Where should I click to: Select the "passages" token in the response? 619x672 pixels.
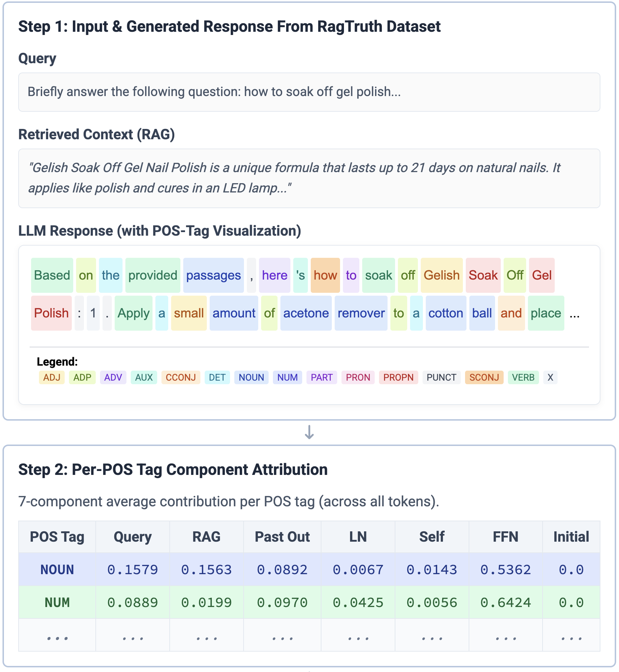click(213, 275)
